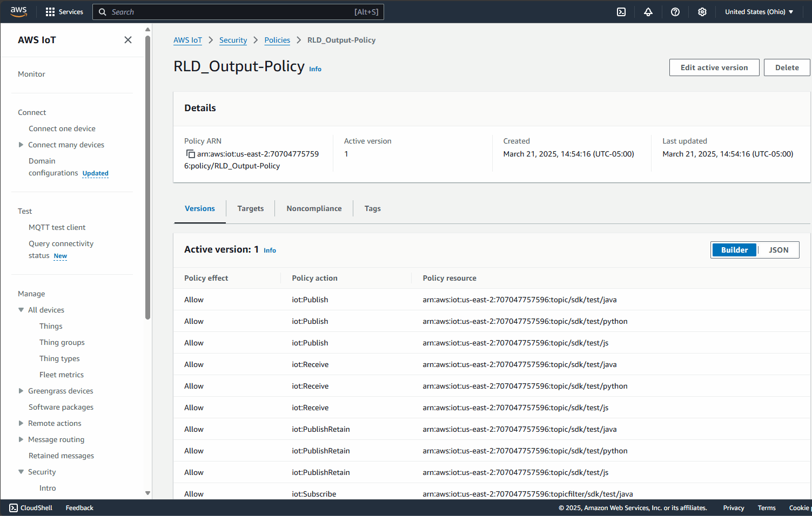Click the search field in top bar

pos(238,12)
